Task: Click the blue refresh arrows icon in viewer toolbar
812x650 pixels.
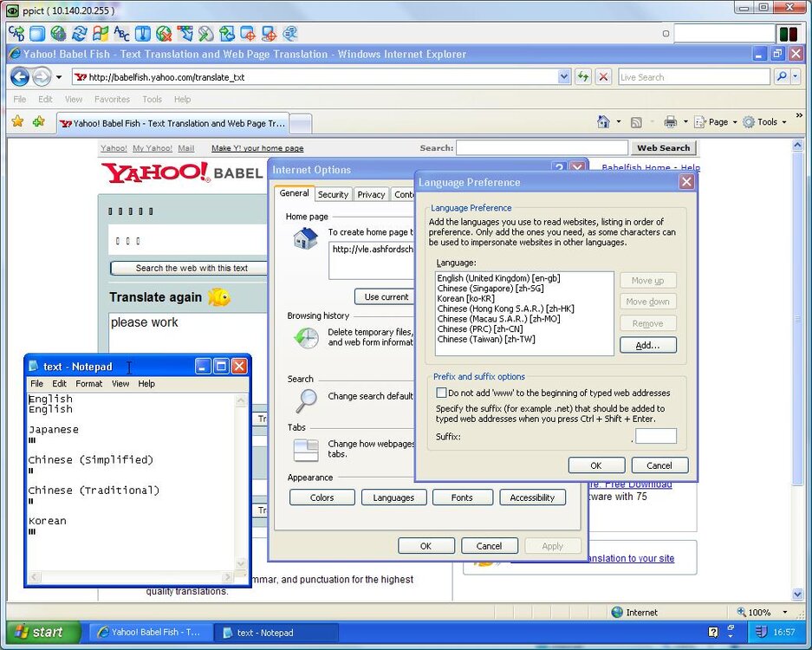Action: (x=79, y=34)
